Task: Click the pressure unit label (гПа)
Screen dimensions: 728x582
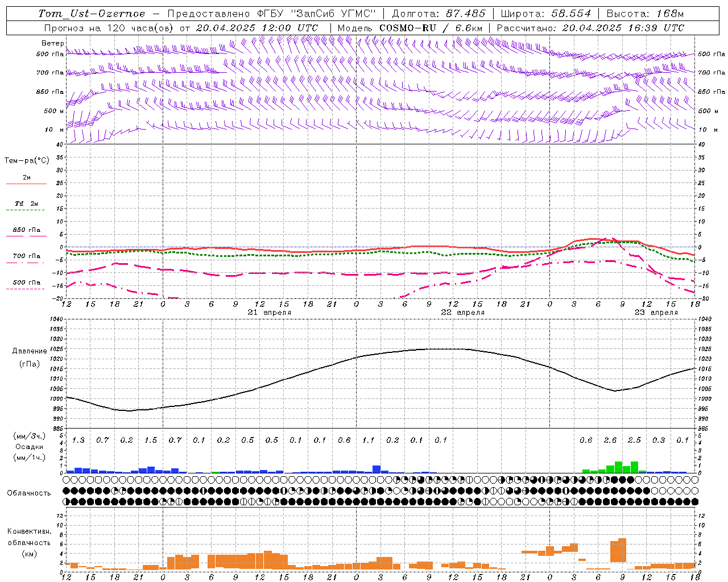Action: point(30,364)
